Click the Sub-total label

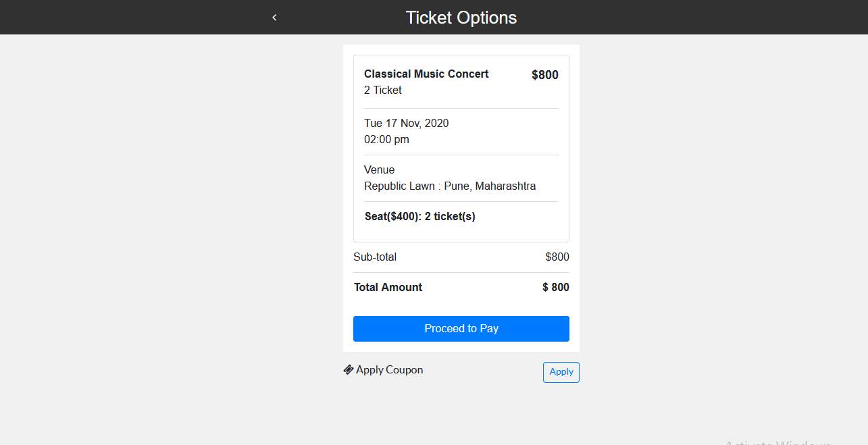375,257
